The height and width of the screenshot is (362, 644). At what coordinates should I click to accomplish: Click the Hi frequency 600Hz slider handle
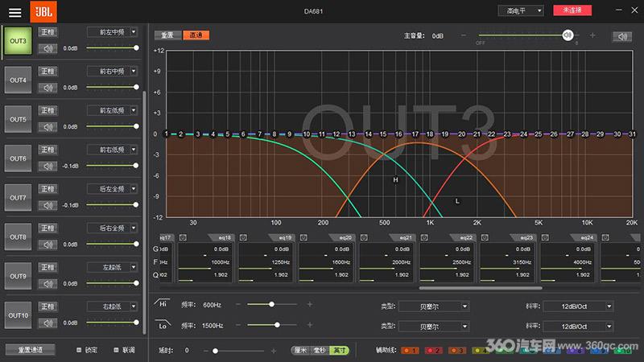[271, 304]
